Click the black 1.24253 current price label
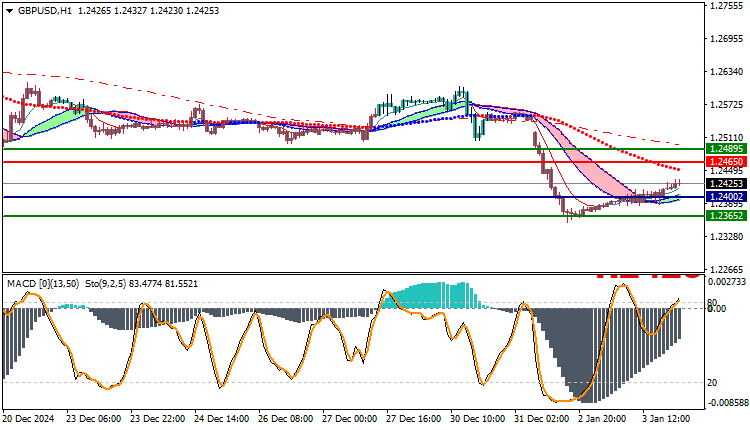 726,184
